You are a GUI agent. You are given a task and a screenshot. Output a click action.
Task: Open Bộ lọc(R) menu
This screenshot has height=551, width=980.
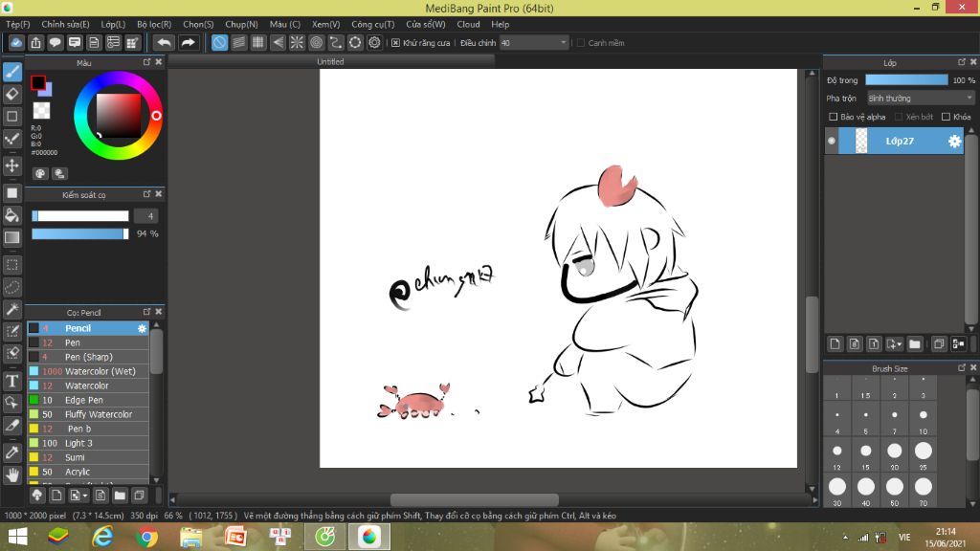click(154, 24)
